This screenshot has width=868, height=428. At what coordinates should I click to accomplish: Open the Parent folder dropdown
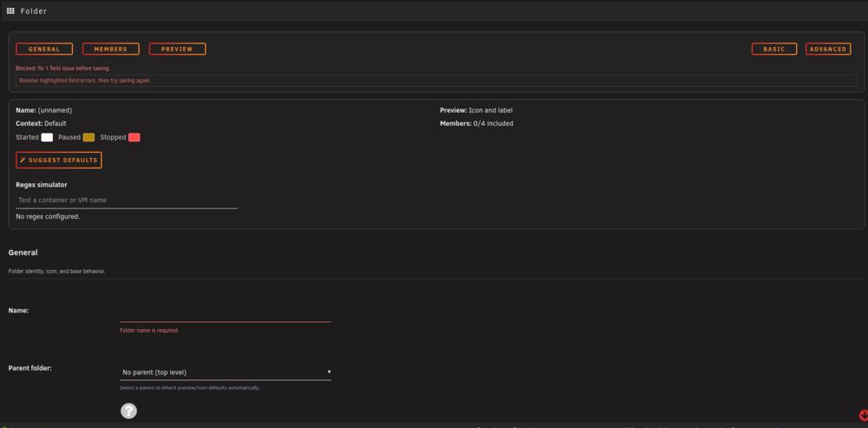coord(226,372)
